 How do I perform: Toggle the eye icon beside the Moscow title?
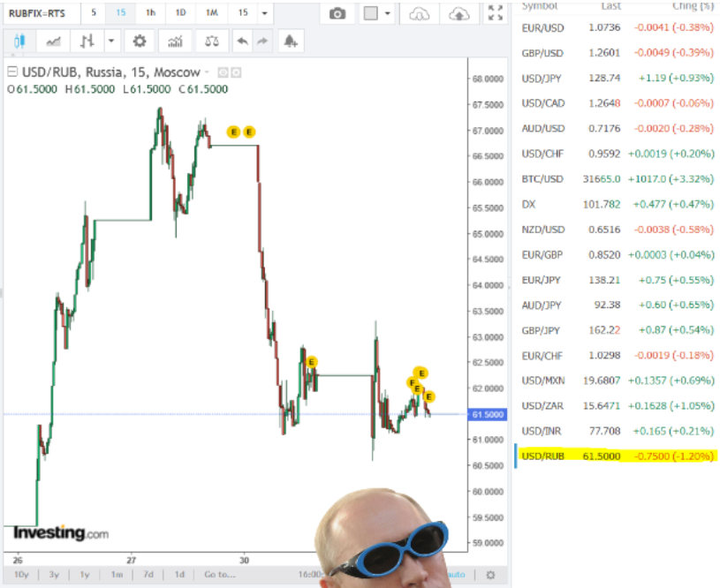(x=223, y=72)
